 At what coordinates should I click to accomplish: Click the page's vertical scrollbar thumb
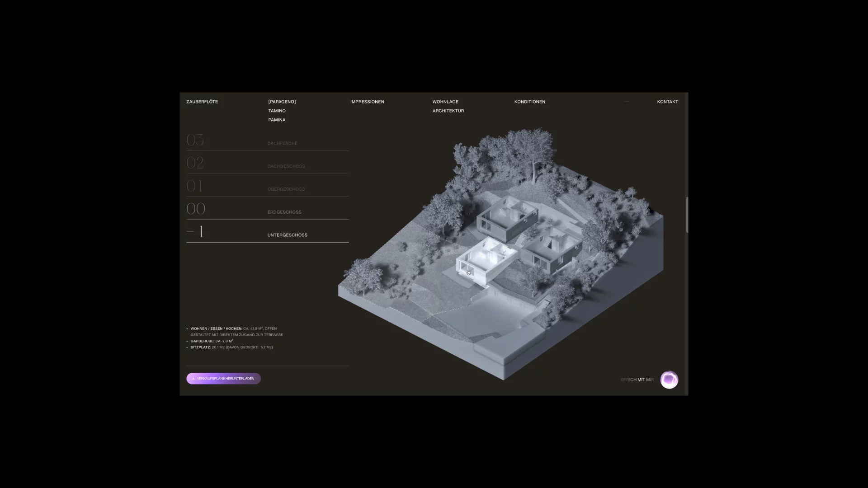point(687,215)
